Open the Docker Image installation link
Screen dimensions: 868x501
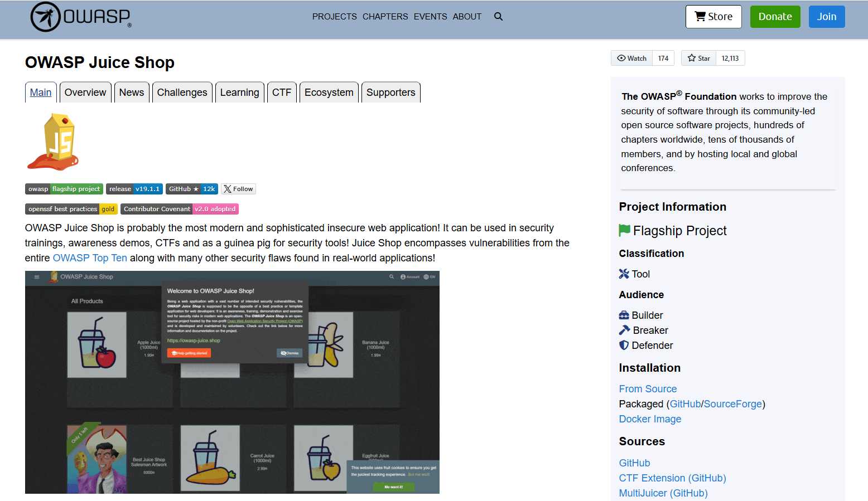(x=650, y=419)
